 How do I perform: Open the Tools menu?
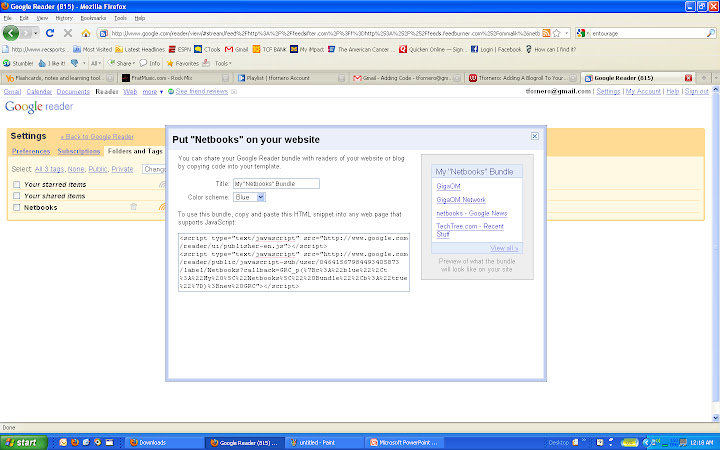tap(120, 18)
